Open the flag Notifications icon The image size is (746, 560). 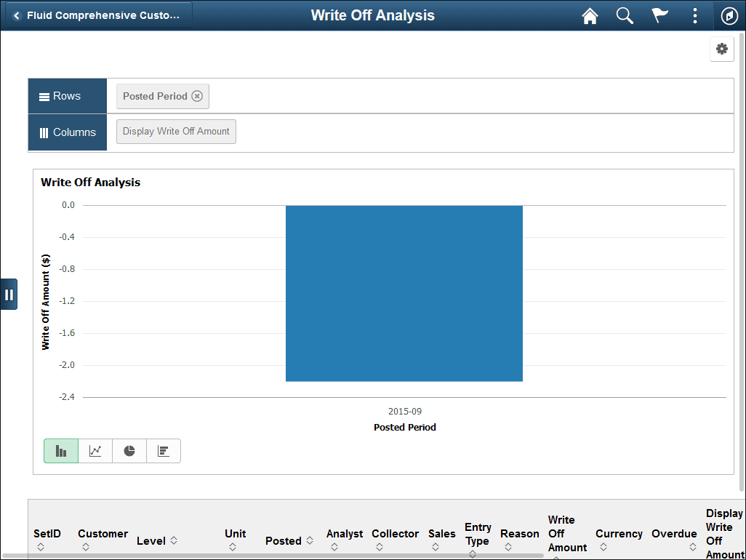coord(659,15)
